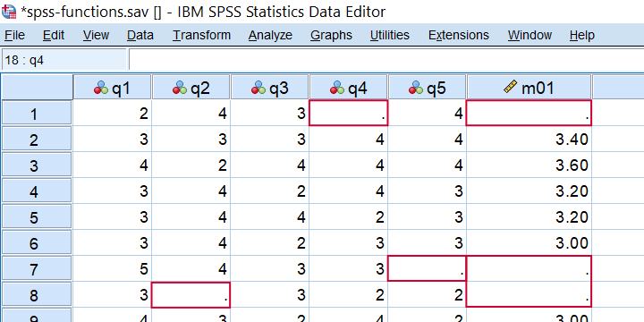Click the nominal measure icon on q2 header
This screenshot has width=644, height=322.
click(x=180, y=88)
